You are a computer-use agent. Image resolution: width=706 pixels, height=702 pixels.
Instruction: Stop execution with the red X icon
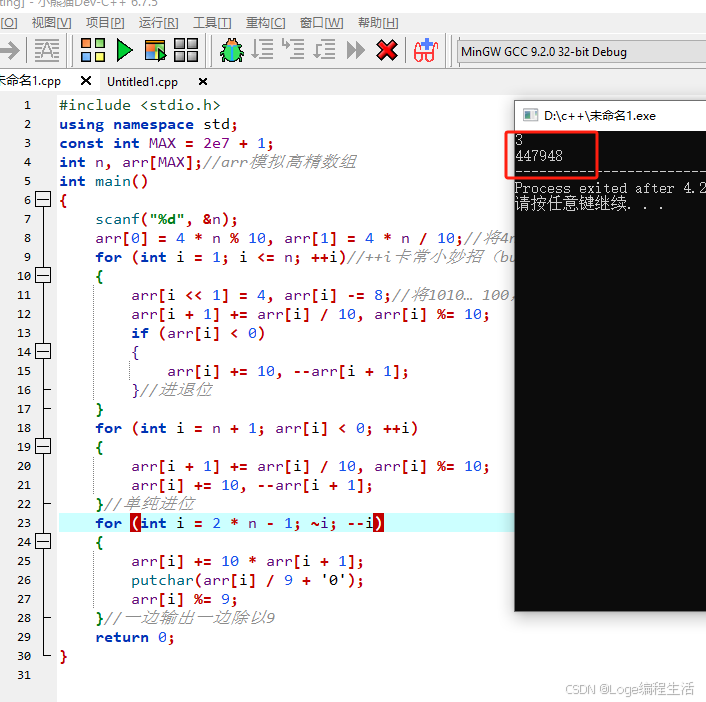tap(387, 50)
